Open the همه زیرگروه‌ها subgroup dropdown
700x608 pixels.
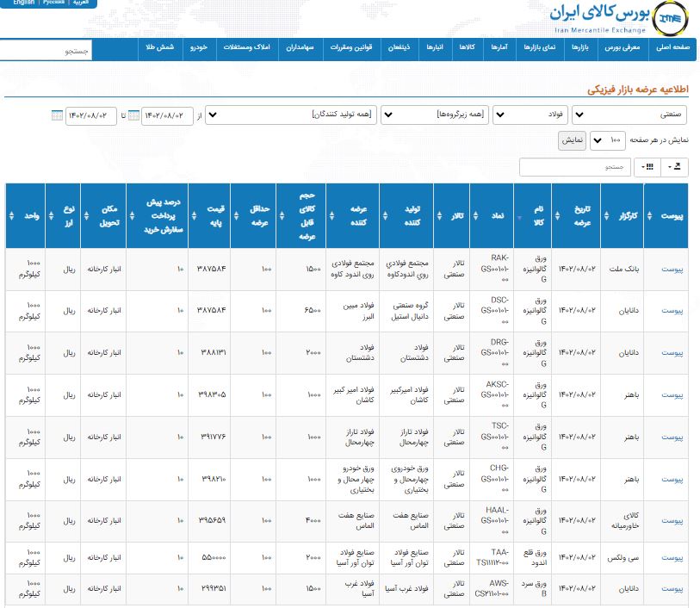(x=435, y=115)
